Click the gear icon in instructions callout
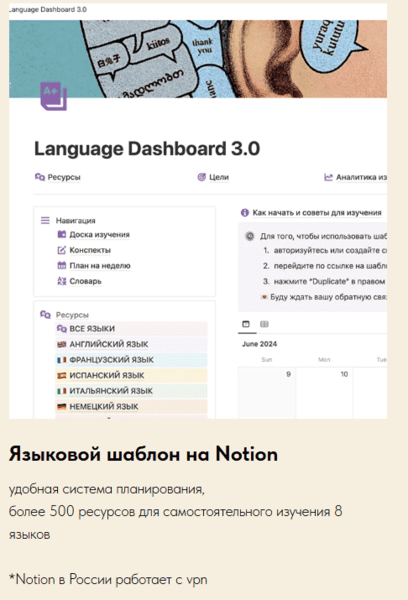 pos(250,236)
